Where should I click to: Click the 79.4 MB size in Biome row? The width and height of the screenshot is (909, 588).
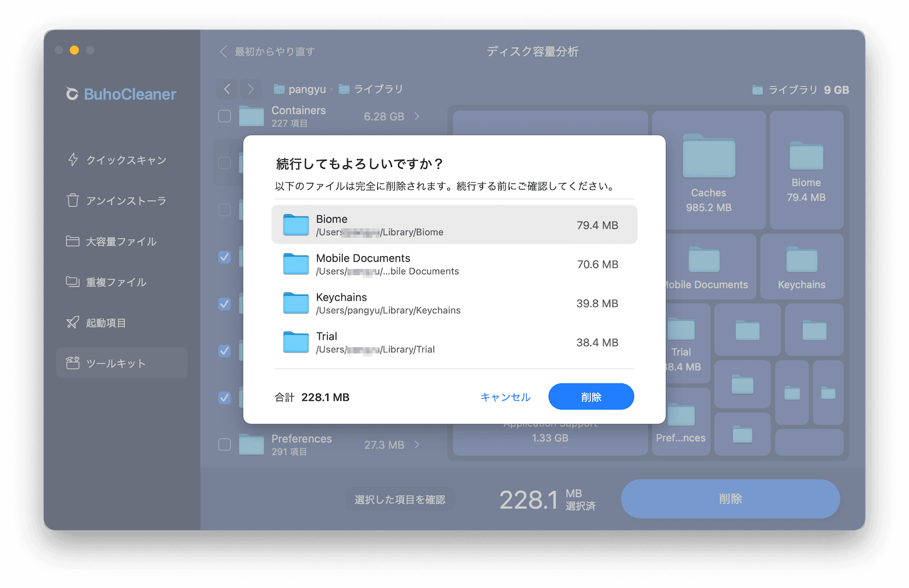(597, 226)
